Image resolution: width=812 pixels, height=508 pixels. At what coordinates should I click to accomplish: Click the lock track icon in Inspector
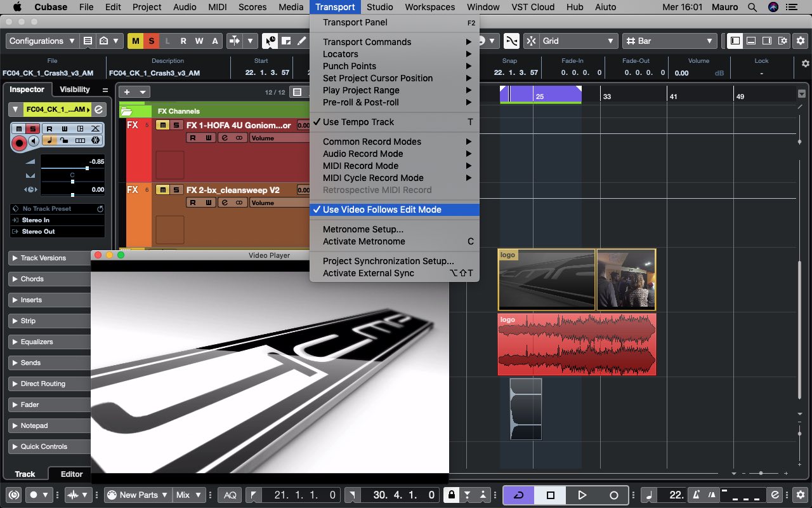point(65,140)
